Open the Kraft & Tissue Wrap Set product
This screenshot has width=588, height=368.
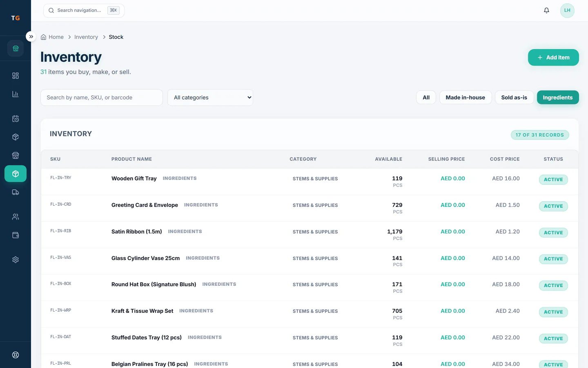[142, 311]
